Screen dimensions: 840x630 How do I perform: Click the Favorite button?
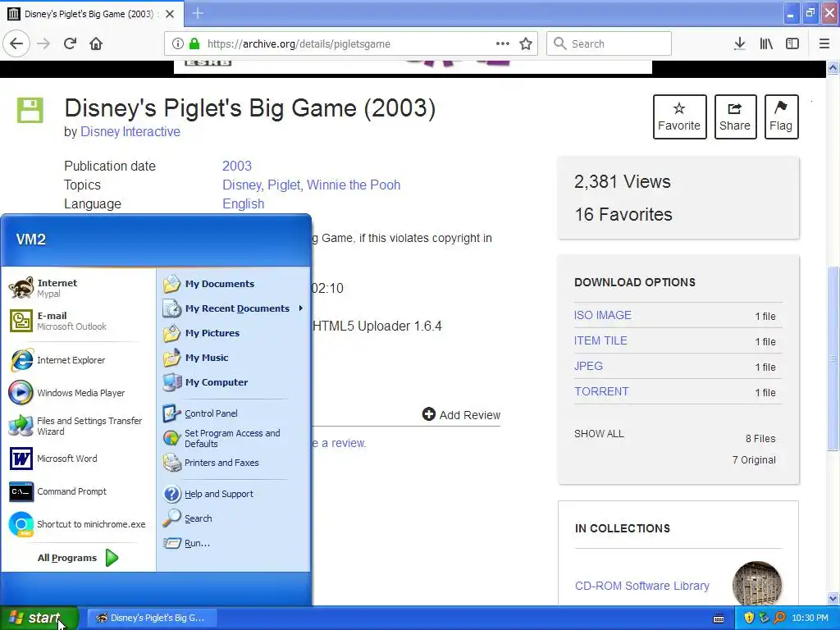point(679,116)
